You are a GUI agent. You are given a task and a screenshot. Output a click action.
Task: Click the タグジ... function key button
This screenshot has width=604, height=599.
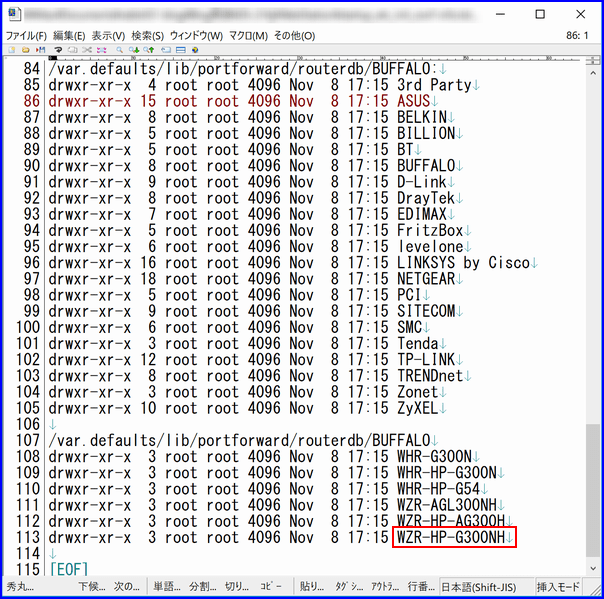pos(349,587)
